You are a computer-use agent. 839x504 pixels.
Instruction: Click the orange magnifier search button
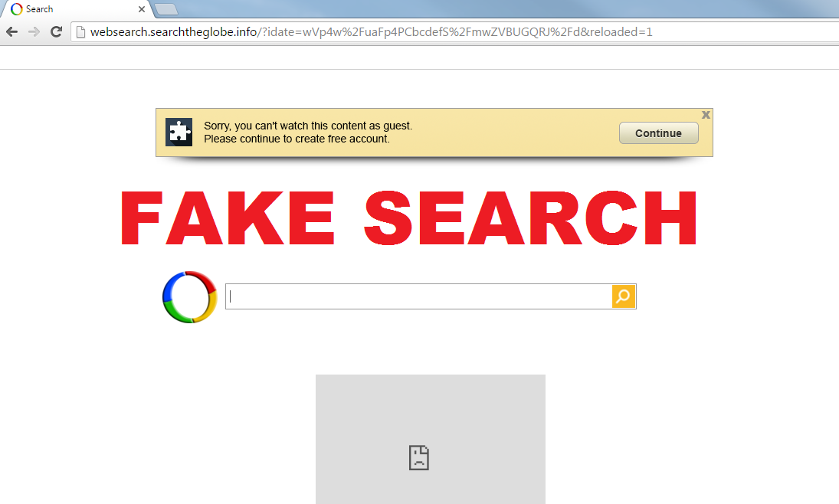(624, 296)
